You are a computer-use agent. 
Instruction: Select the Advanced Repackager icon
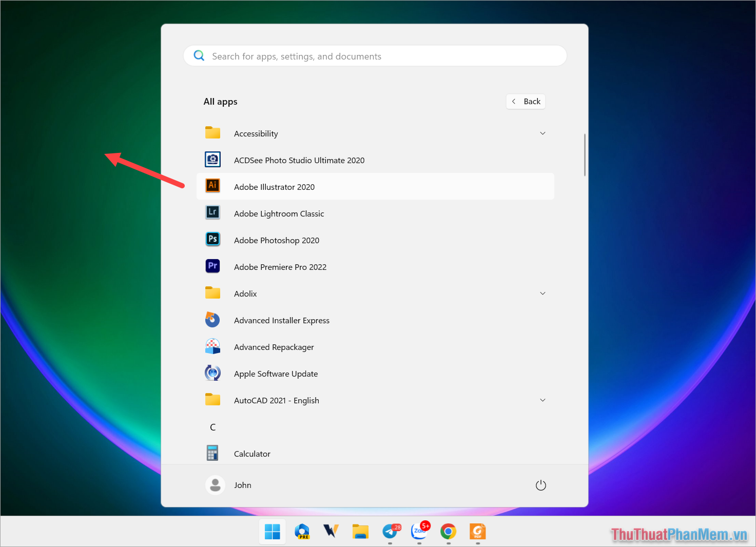click(x=212, y=346)
